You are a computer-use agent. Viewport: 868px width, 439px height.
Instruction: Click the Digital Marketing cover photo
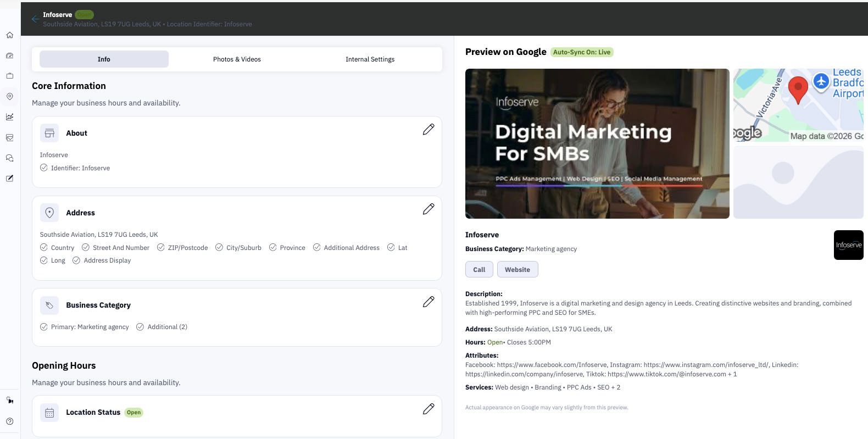(597, 143)
